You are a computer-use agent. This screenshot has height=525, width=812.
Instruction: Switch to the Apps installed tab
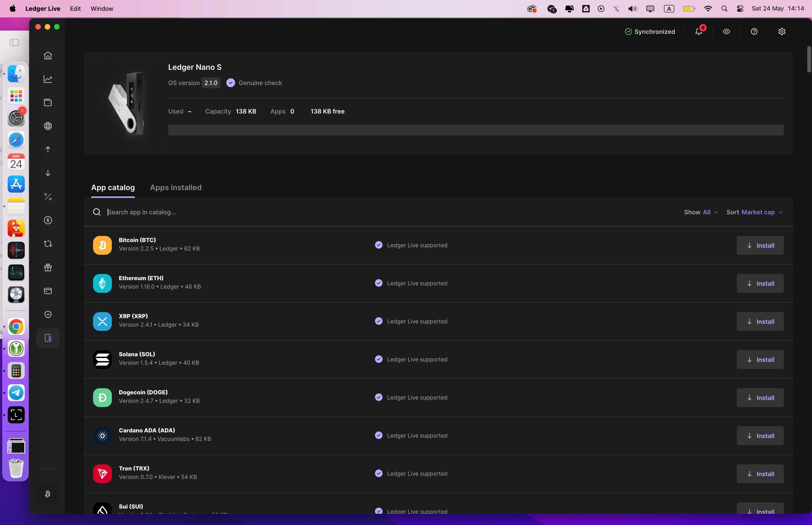click(x=176, y=188)
